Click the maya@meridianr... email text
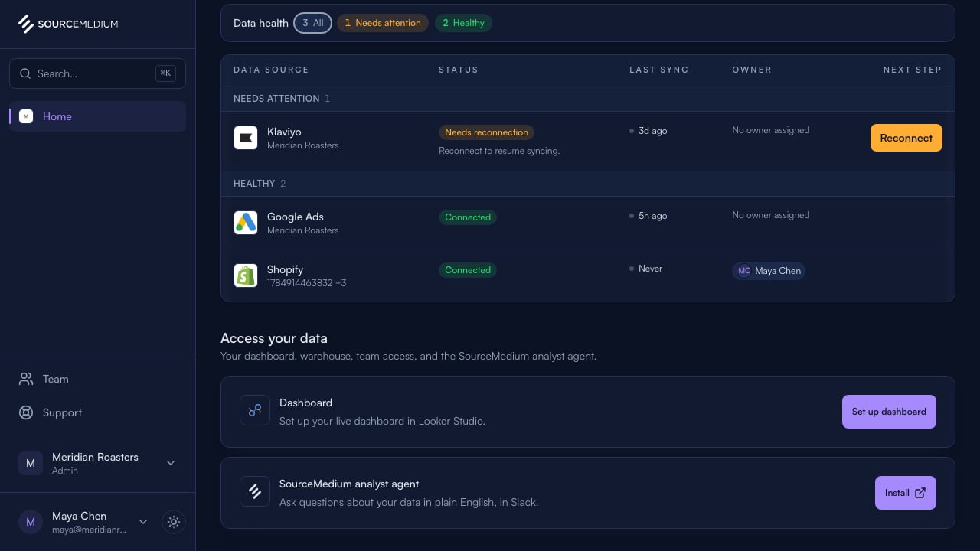The width and height of the screenshot is (980, 551). (x=89, y=530)
